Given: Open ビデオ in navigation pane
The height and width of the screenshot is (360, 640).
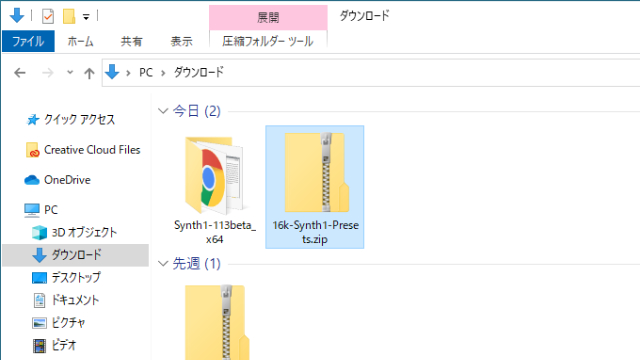Looking at the screenshot, I should pyautogui.click(x=64, y=345).
